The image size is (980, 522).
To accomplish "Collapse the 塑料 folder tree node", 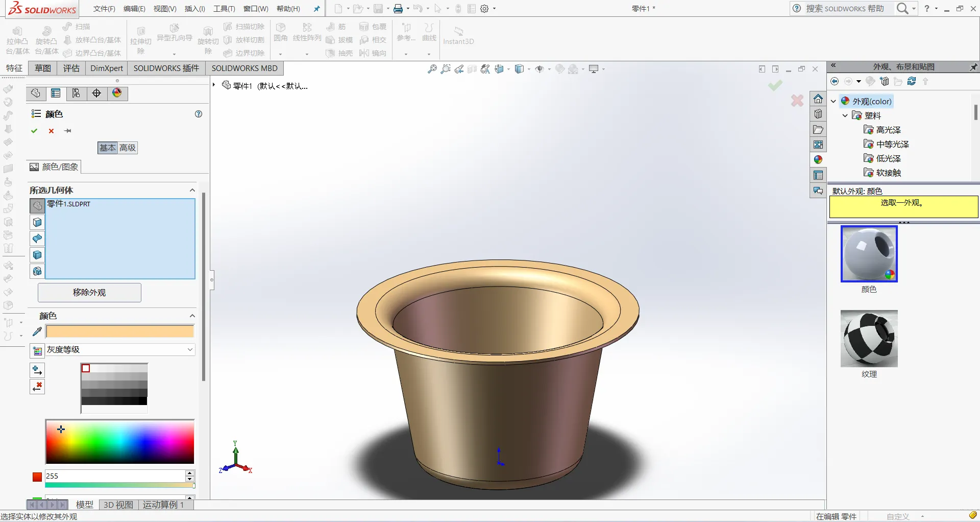I will [x=845, y=115].
